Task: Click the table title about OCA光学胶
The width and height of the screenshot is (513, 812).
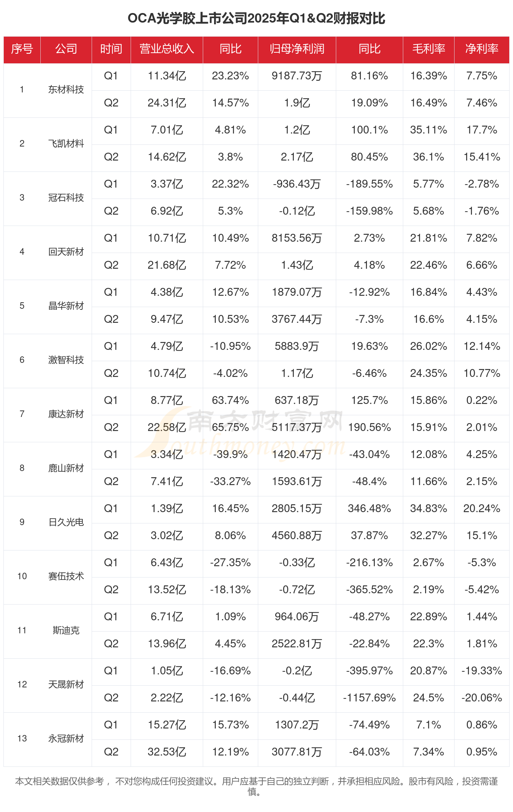Action: tap(256, 18)
